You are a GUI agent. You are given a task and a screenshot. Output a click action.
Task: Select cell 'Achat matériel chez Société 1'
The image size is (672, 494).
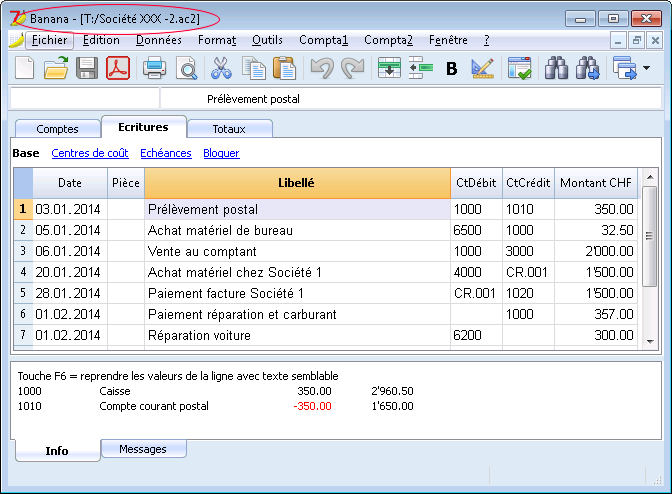pyautogui.click(x=297, y=272)
